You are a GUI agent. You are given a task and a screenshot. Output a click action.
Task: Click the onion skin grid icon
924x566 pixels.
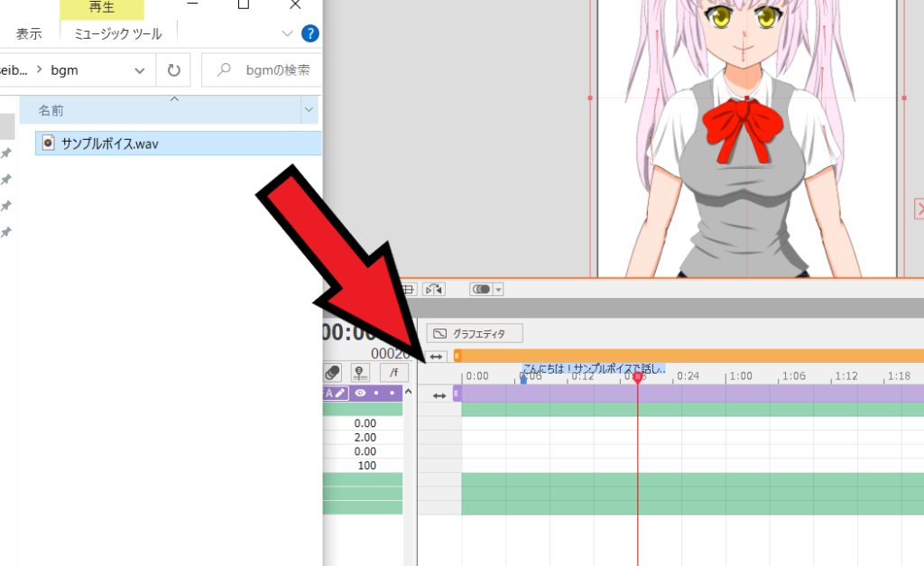point(408,289)
